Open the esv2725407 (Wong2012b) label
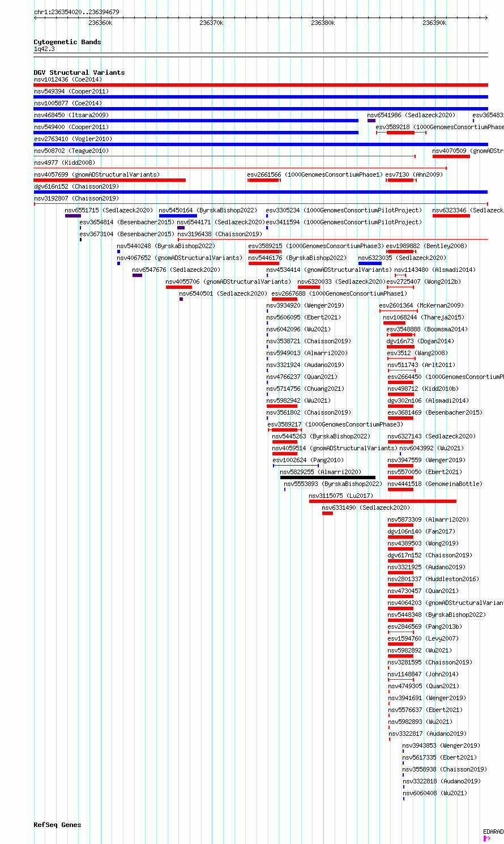 coord(424,282)
